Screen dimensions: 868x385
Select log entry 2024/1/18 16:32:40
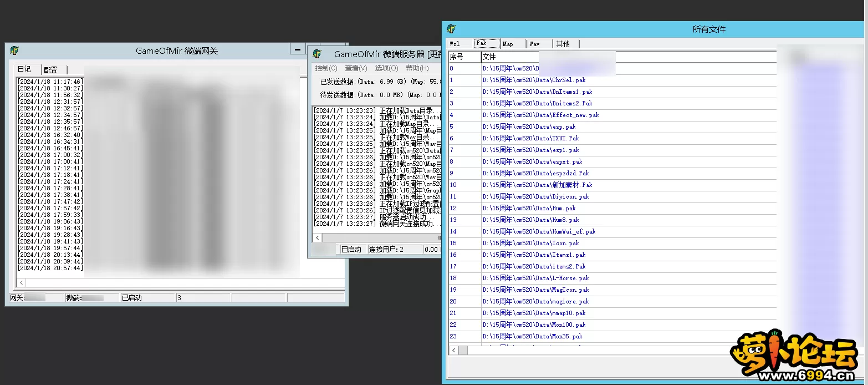pyautogui.click(x=50, y=135)
